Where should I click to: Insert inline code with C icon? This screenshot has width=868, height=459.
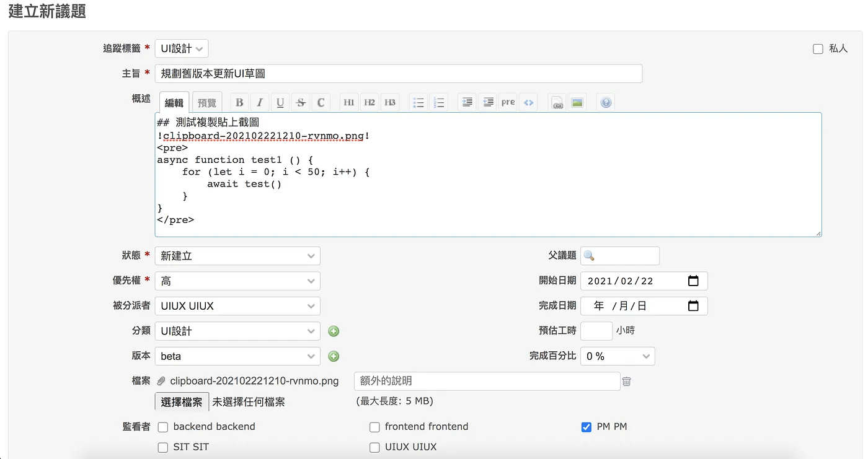[x=321, y=102]
